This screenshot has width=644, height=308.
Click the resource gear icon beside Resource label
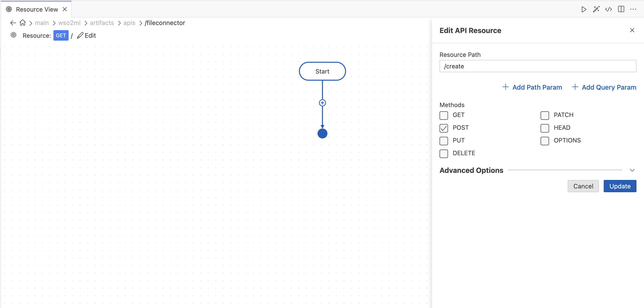[x=13, y=35]
